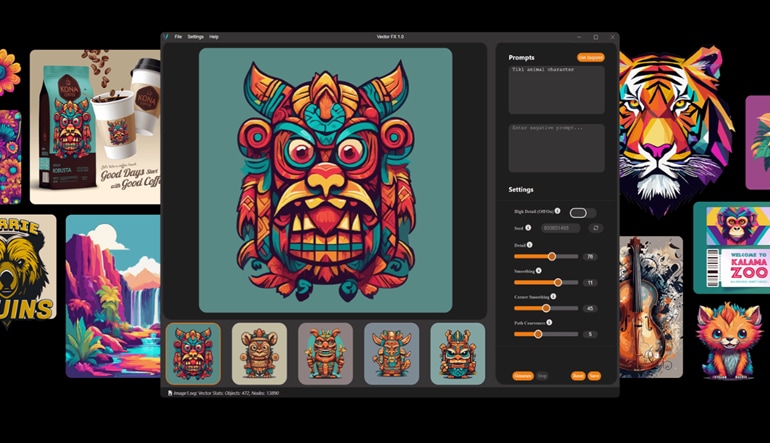This screenshot has width=770, height=443.
Task: Click info icon next to High Detail
Action: tap(558, 212)
